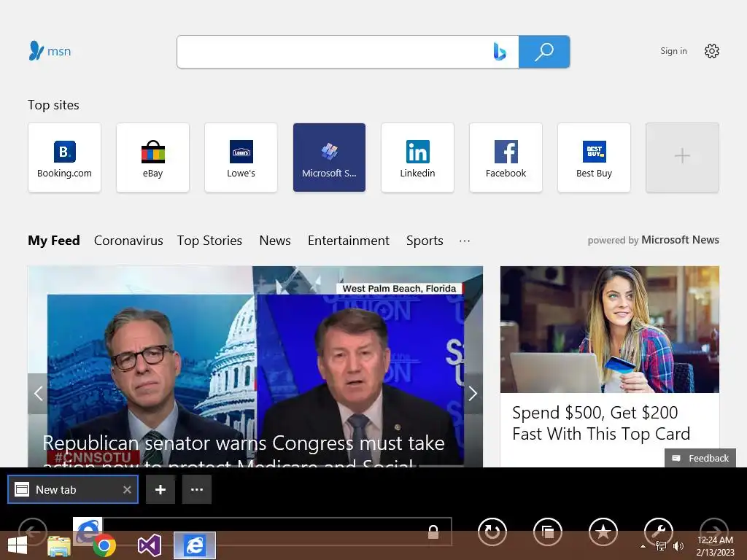
Task: Switch to the Sports tab
Action: [425, 241]
